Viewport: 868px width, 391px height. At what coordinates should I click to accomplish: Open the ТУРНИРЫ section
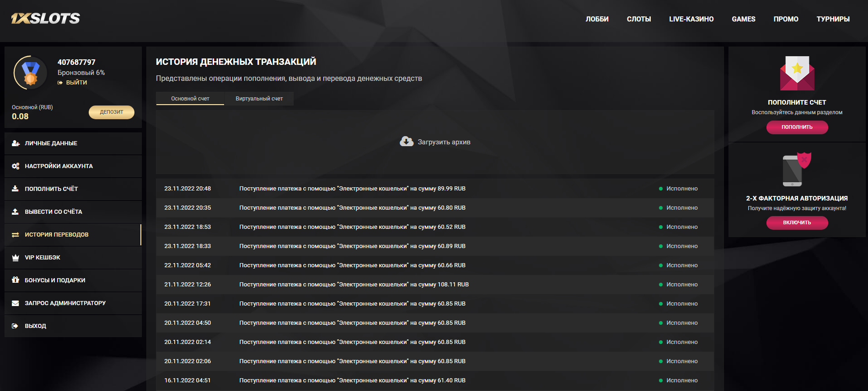click(833, 19)
